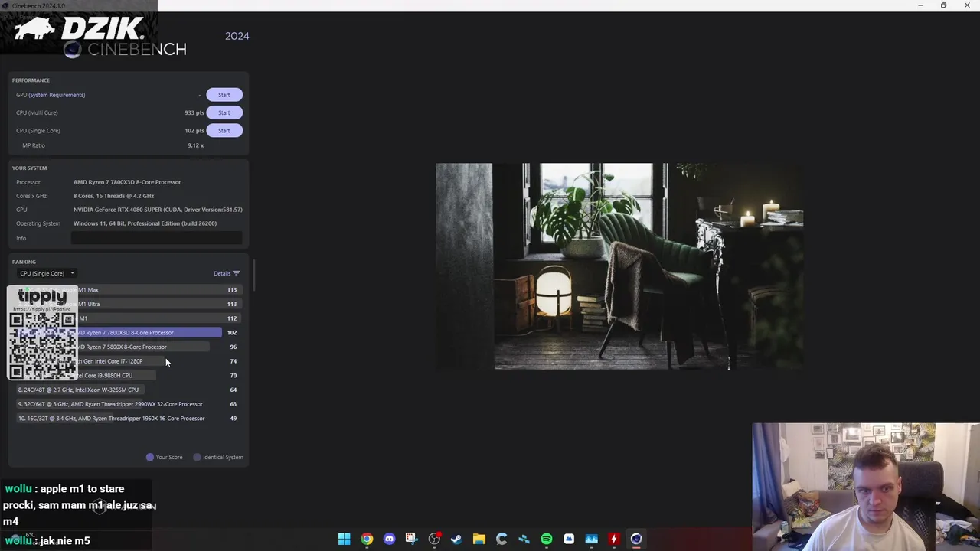
Task: Minimize the Cinebench window
Action: pyautogui.click(x=920, y=5)
